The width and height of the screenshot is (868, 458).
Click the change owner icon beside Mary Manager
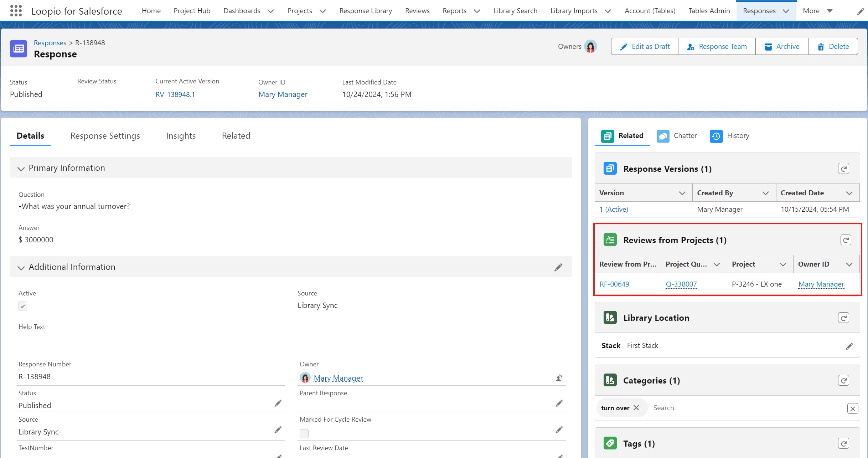[x=559, y=378]
